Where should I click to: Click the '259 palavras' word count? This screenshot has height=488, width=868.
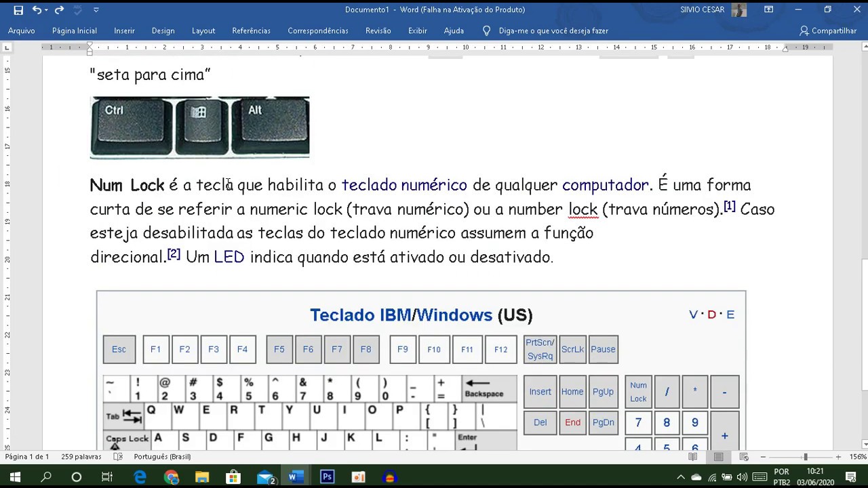[81, 457]
